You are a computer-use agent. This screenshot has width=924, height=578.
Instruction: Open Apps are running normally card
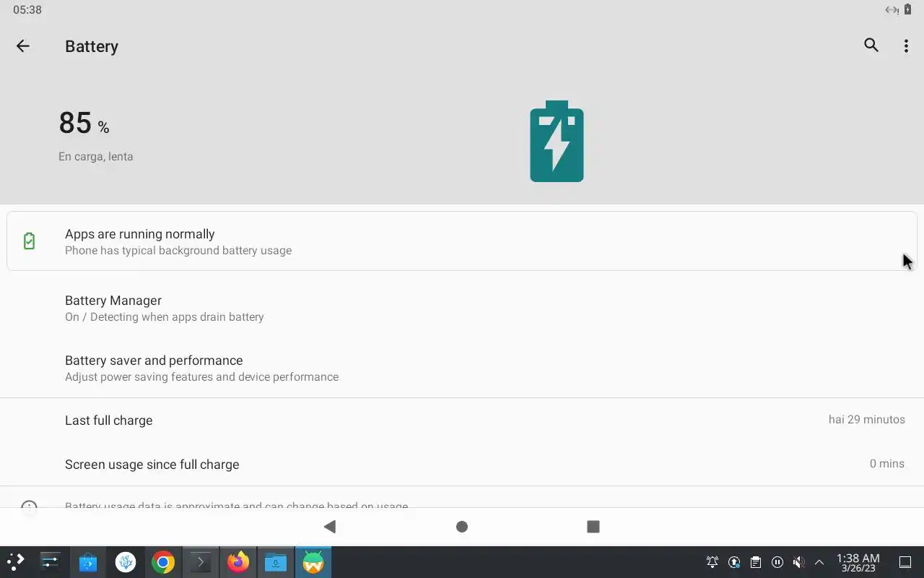462,241
